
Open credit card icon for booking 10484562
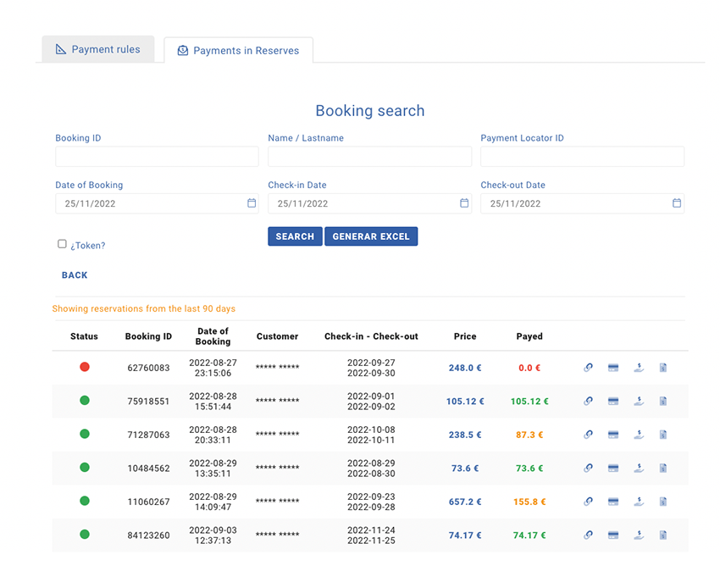coord(613,468)
